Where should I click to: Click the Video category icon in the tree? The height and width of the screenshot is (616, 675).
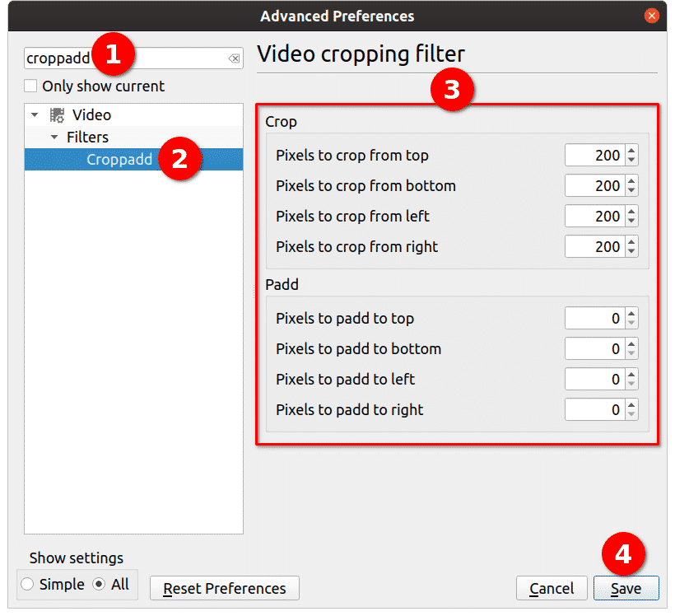(58, 115)
